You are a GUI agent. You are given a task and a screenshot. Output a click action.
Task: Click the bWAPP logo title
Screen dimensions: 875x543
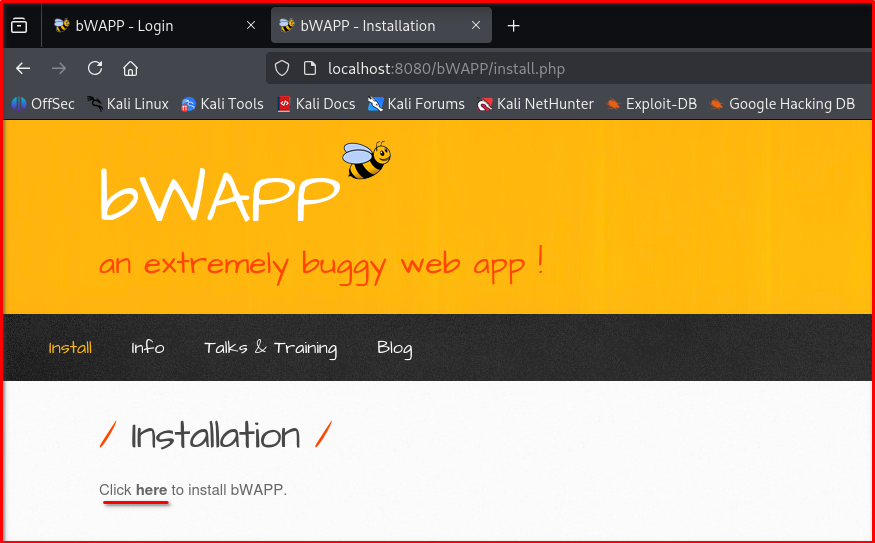coord(220,195)
